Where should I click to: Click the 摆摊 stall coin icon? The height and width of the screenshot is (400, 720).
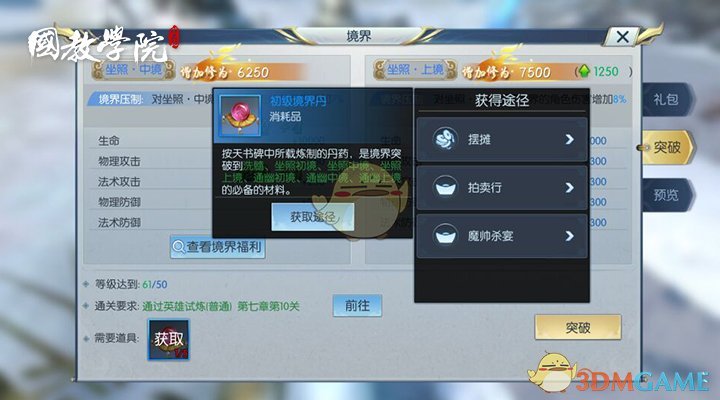(x=445, y=139)
